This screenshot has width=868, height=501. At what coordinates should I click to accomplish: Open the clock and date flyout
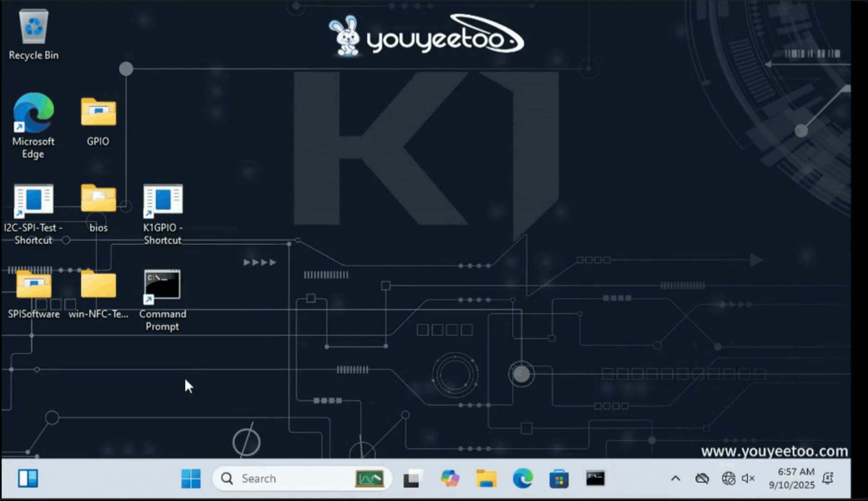tap(791, 478)
